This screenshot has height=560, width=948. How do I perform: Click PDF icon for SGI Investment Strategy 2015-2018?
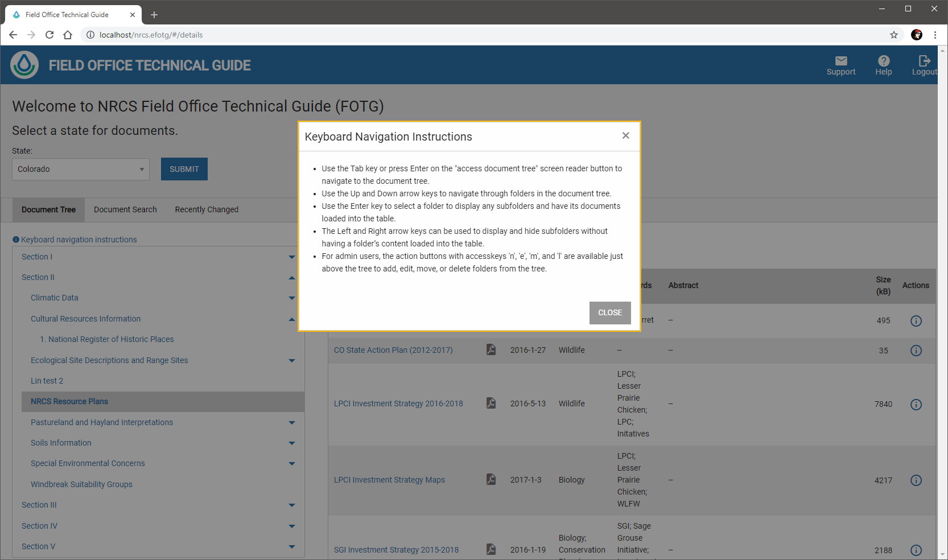click(491, 549)
